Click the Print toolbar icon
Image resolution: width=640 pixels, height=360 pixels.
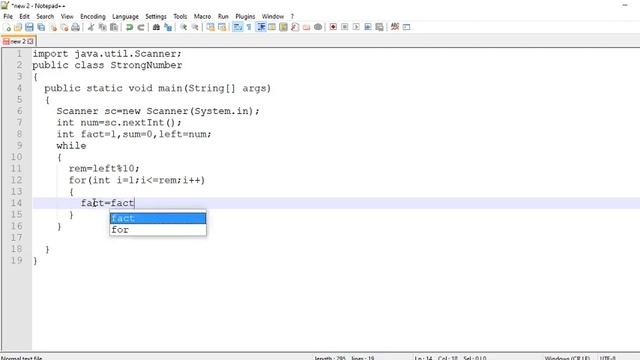click(76, 27)
